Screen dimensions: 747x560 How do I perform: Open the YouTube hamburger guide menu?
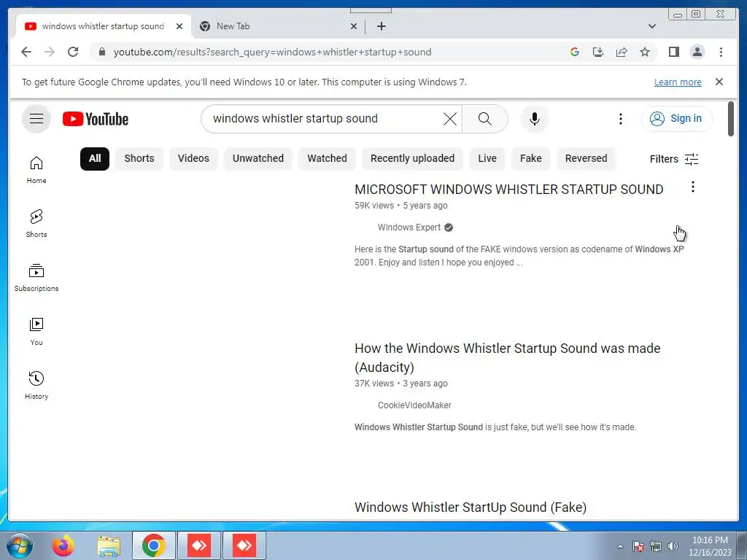click(x=36, y=119)
